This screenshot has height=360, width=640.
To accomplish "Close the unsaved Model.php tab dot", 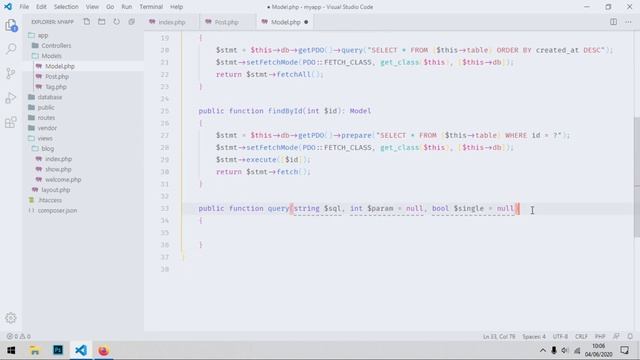I will click(306, 22).
